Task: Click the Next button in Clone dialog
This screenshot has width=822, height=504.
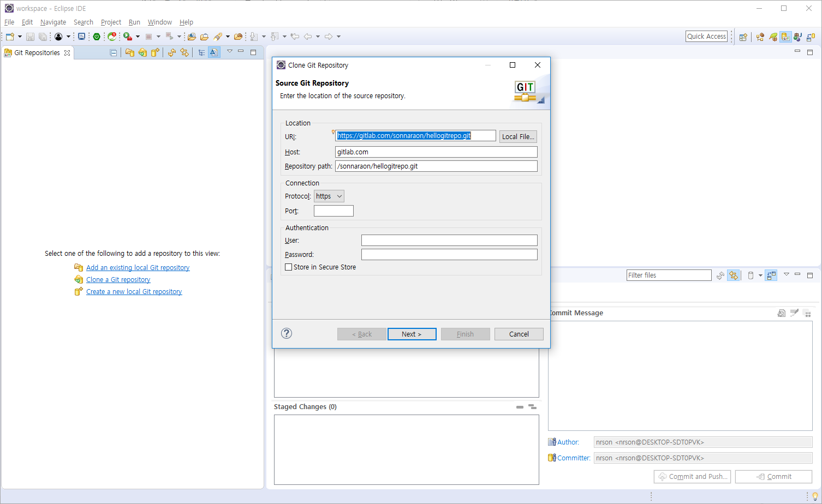Action: pos(412,334)
